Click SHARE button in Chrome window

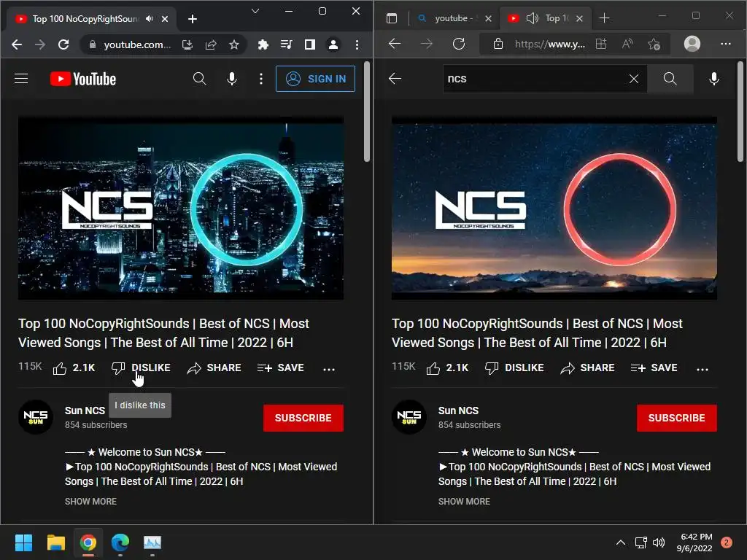(214, 368)
